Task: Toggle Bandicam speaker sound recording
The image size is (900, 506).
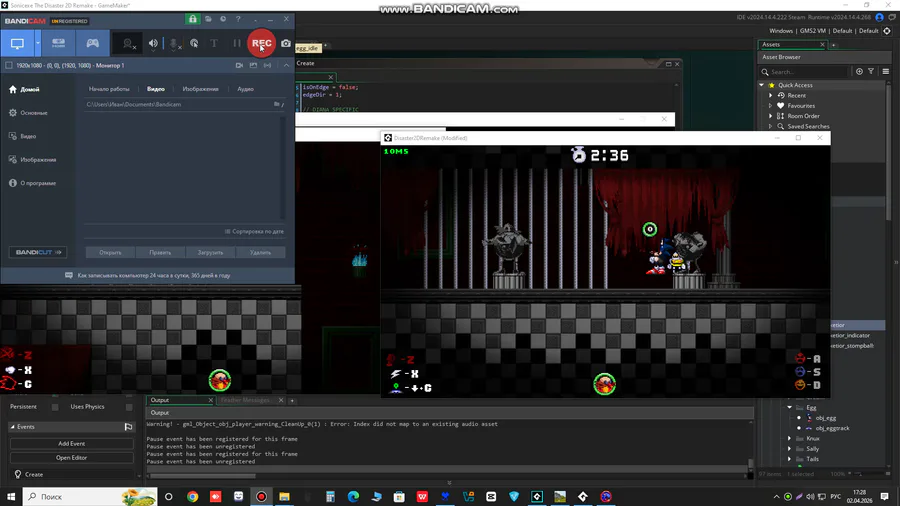Action: (153, 44)
